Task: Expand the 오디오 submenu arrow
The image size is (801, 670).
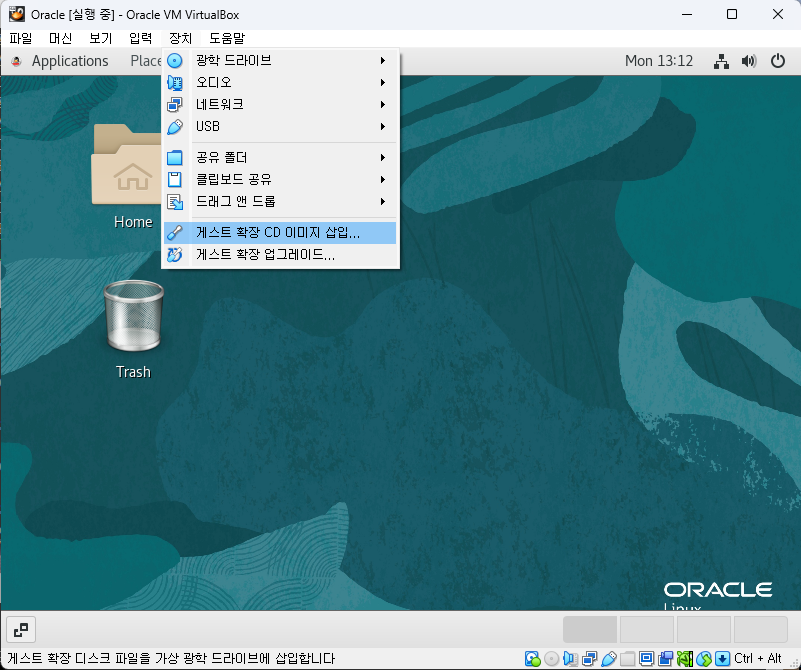Action: [x=383, y=83]
